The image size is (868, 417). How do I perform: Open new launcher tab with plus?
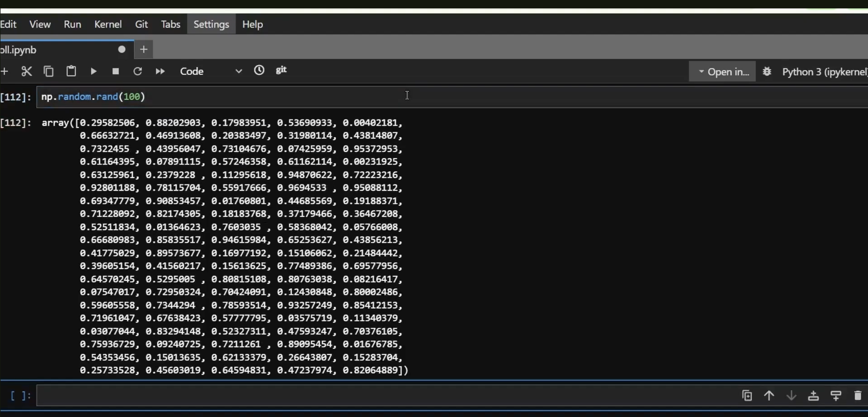coord(144,50)
